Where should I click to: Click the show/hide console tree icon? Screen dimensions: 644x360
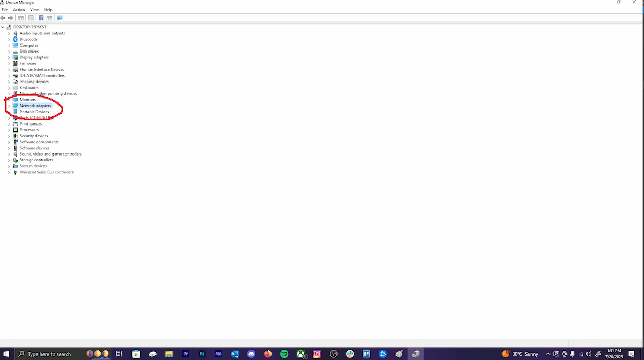click(x=21, y=18)
